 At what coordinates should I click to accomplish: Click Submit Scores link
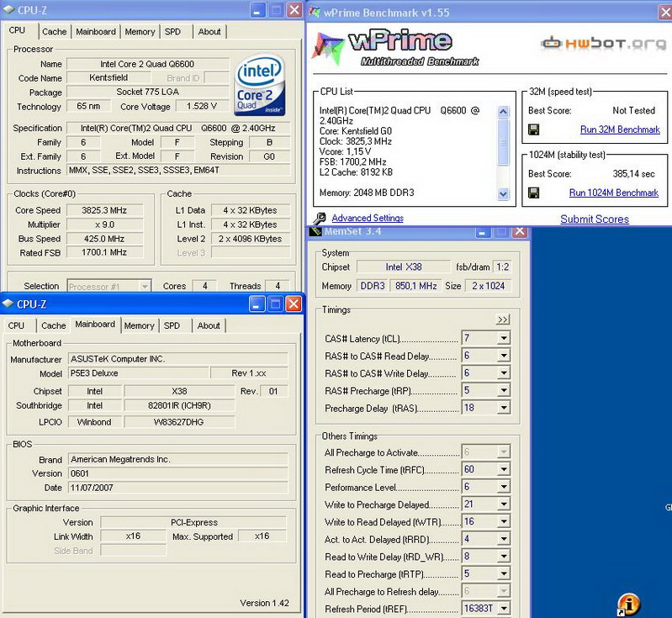tap(595, 219)
